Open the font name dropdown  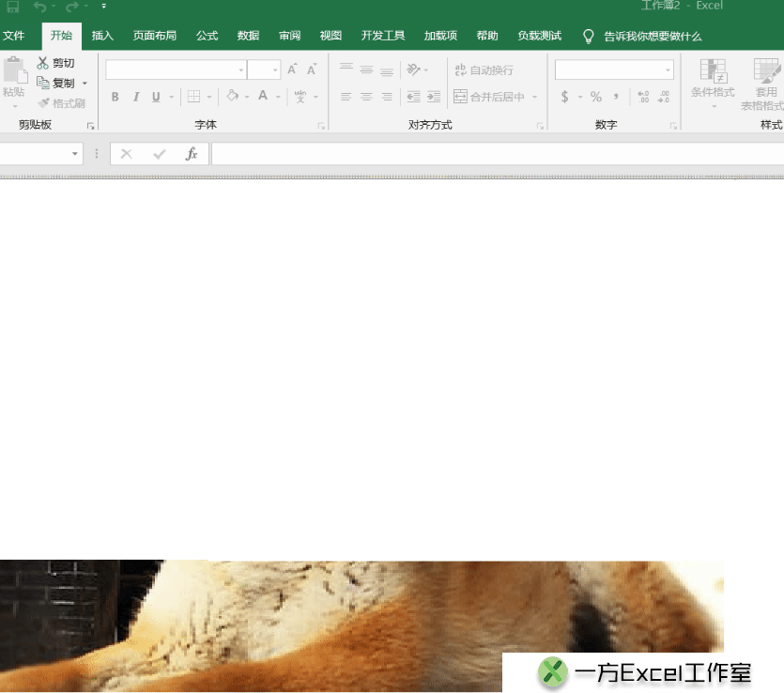pos(241,69)
